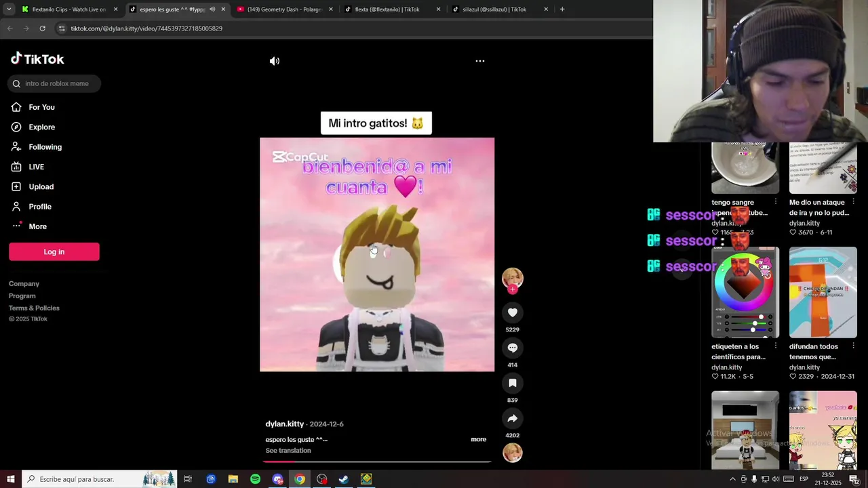Image resolution: width=868 pixels, height=488 pixels.
Task: Expand Terms & Policies section
Action: coord(34,308)
